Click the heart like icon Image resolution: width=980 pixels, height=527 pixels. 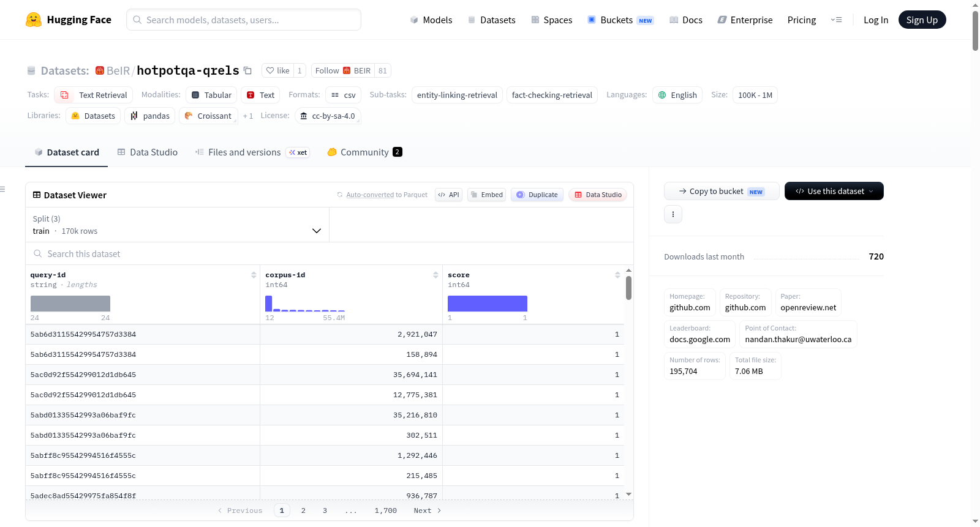[270, 70]
